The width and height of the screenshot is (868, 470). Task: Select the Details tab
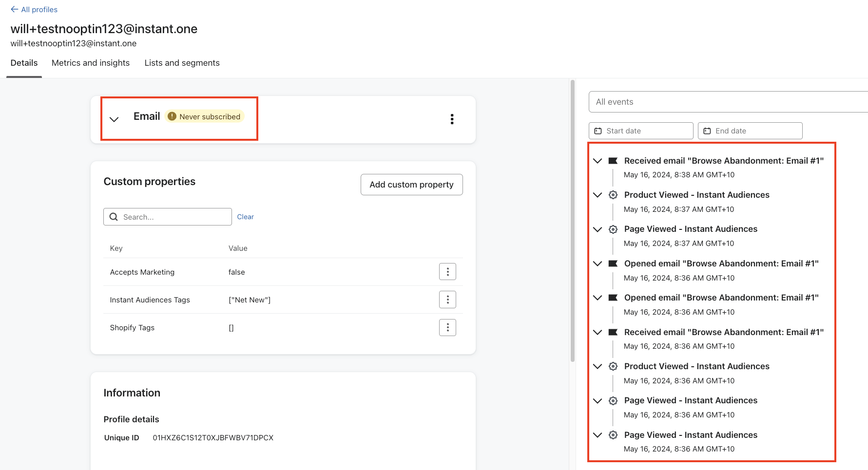(x=24, y=63)
